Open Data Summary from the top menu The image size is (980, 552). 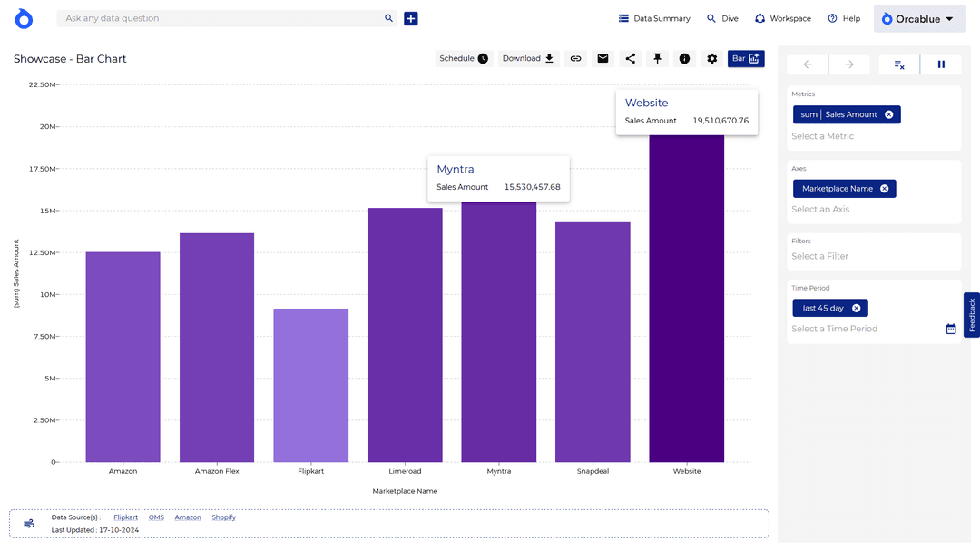tap(654, 18)
